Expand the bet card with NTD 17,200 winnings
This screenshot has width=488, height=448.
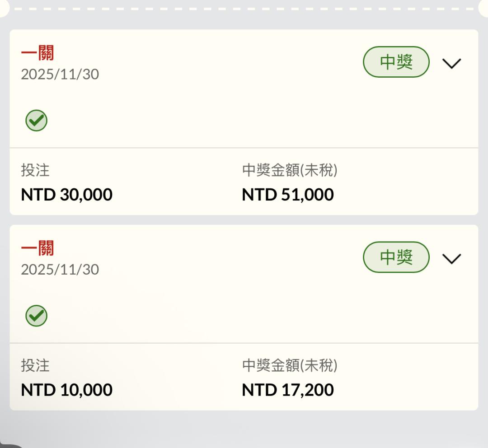click(451, 259)
